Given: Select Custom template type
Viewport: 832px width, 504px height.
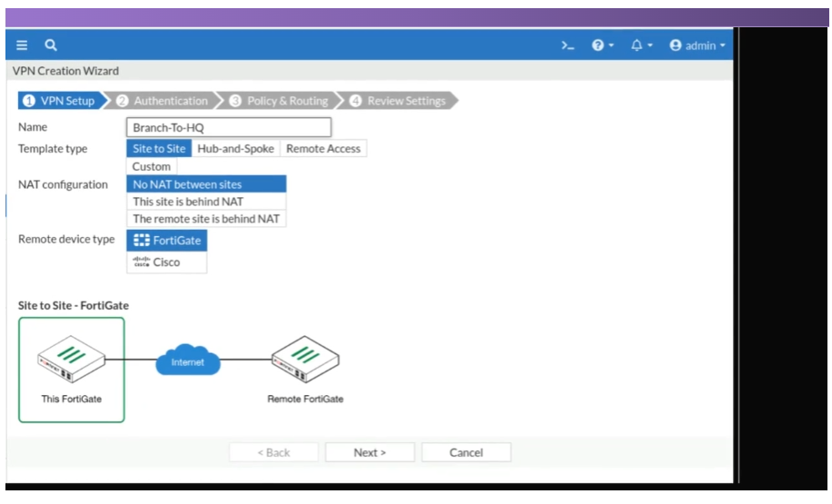Looking at the screenshot, I should click(151, 166).
